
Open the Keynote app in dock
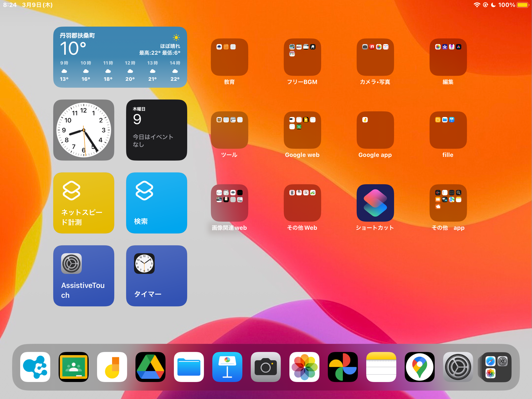[x=227, y=367]
